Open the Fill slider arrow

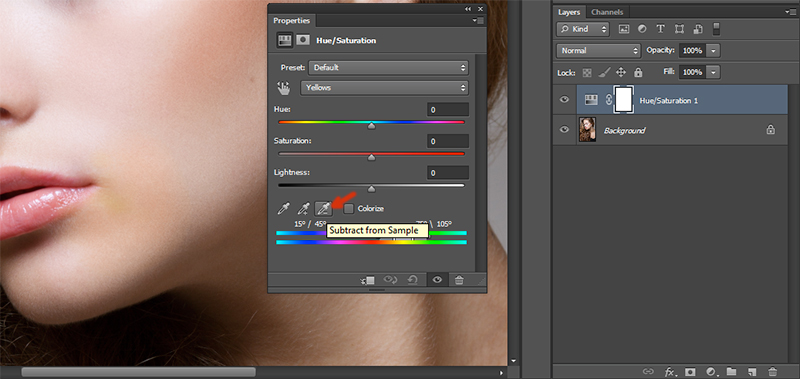713,72
